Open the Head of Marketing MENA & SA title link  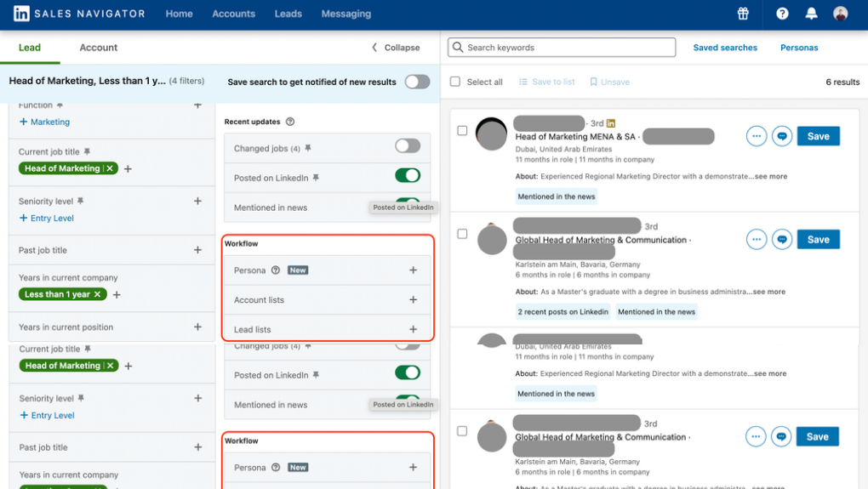point(575,137)
